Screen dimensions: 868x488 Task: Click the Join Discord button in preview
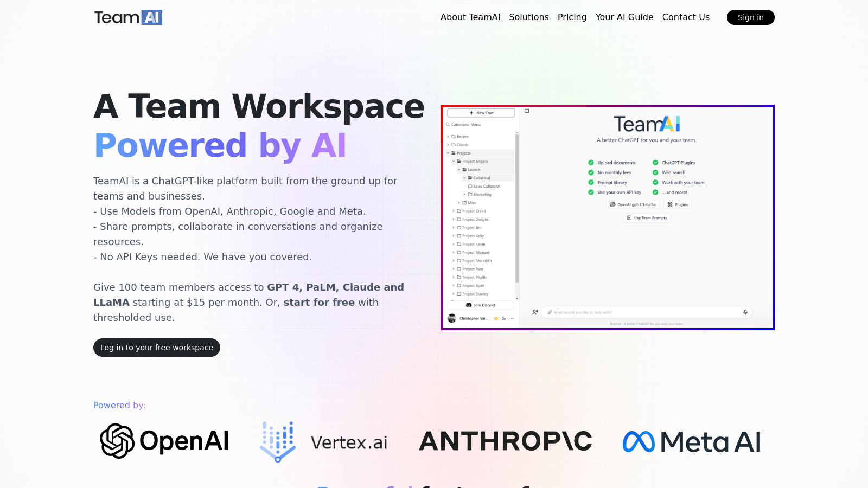point(481,305)
